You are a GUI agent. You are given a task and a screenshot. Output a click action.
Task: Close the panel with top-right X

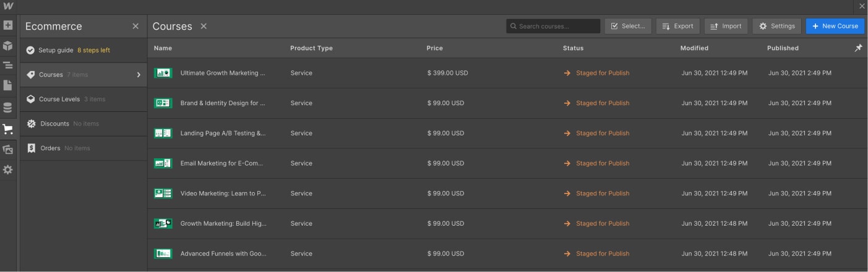pyautogui.click(x=862, y=6)
